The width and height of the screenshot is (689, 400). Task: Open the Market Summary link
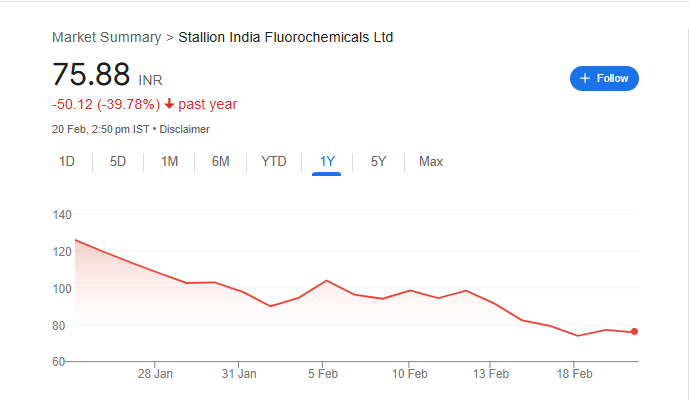point(106,37)
